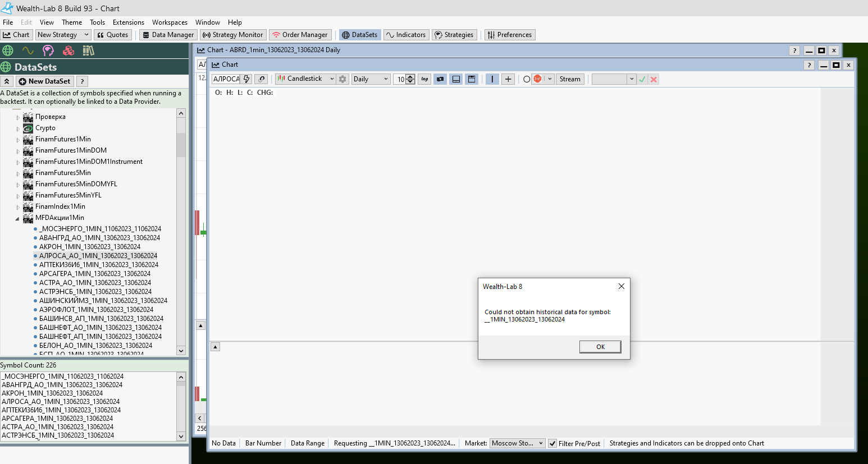Viewport: 868px width, 464px height.
Task: Open Data Manager from toolbar
Action: point(168,35)
